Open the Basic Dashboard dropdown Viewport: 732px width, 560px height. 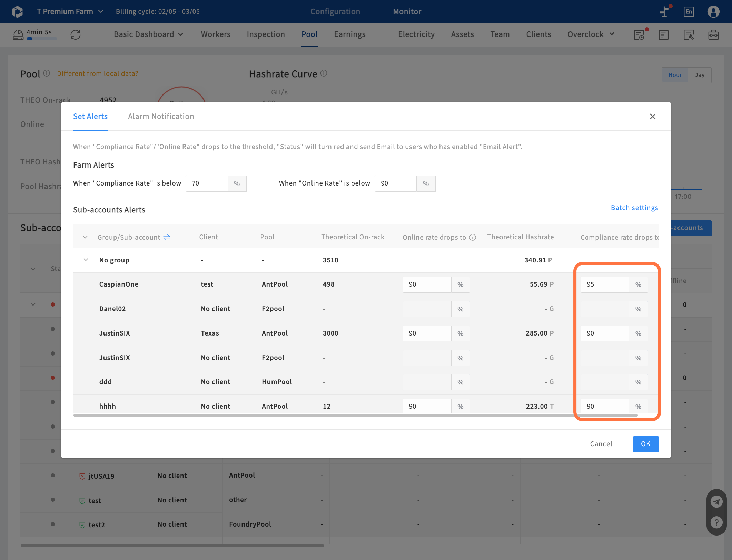tap(148, 34)
